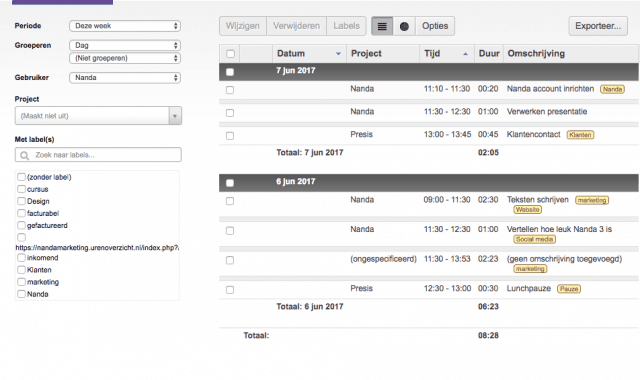Viewport: 640px width, 380px height.
Task: Check the 7 jun 2017 group checkbox
Action: point(230,72)
